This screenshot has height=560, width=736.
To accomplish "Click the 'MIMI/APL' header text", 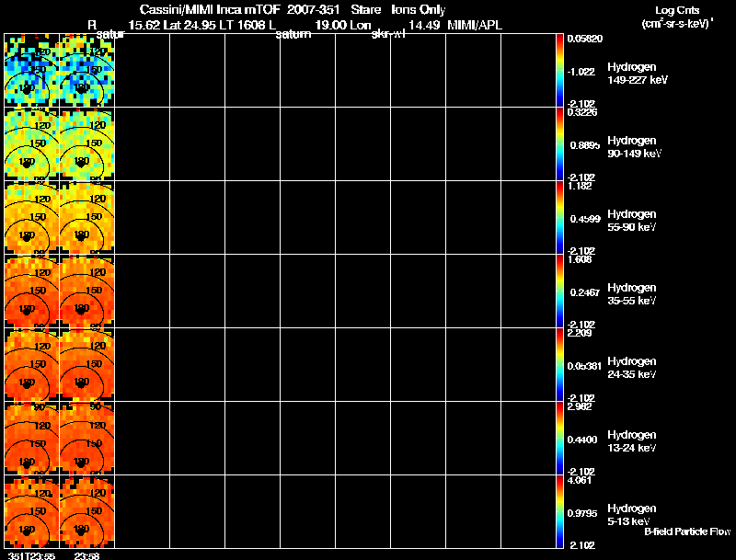I will pos(475,26).
